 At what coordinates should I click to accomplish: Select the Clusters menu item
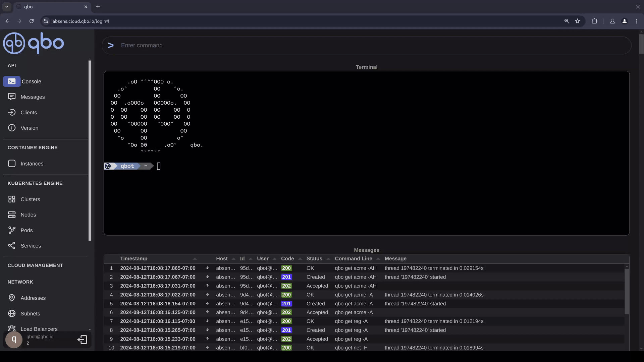[30, 199]
